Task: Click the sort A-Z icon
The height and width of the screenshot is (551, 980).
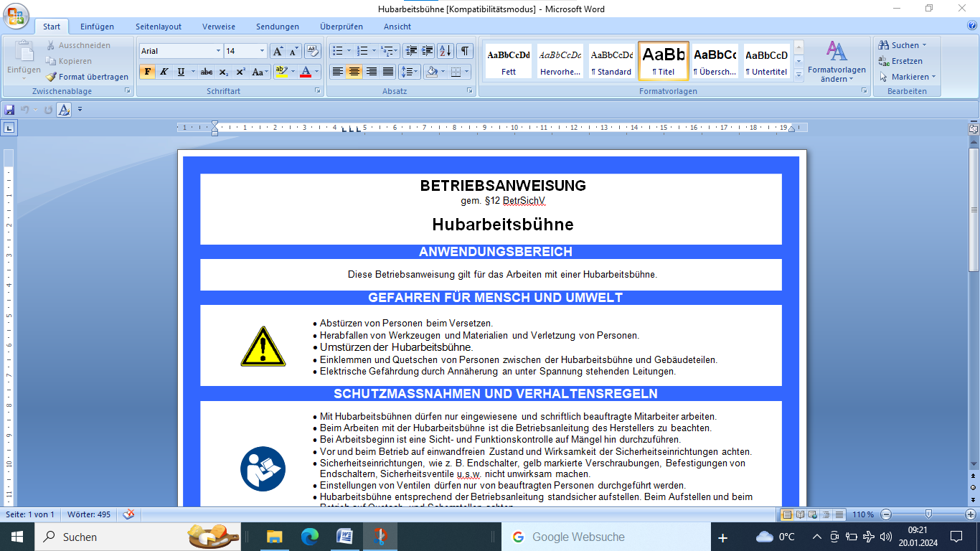Action: tap(445, 51)
